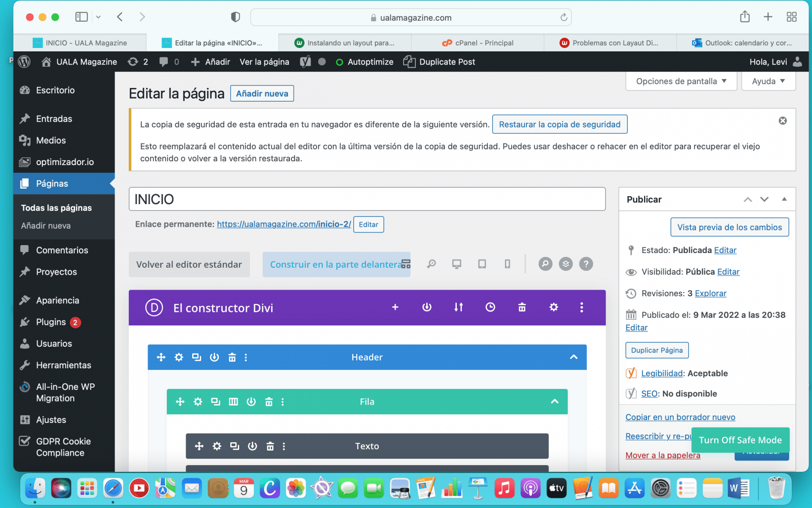Collapse Publicar panel triangle toggle
Screen dimensions: 812x508
[784, 199]
